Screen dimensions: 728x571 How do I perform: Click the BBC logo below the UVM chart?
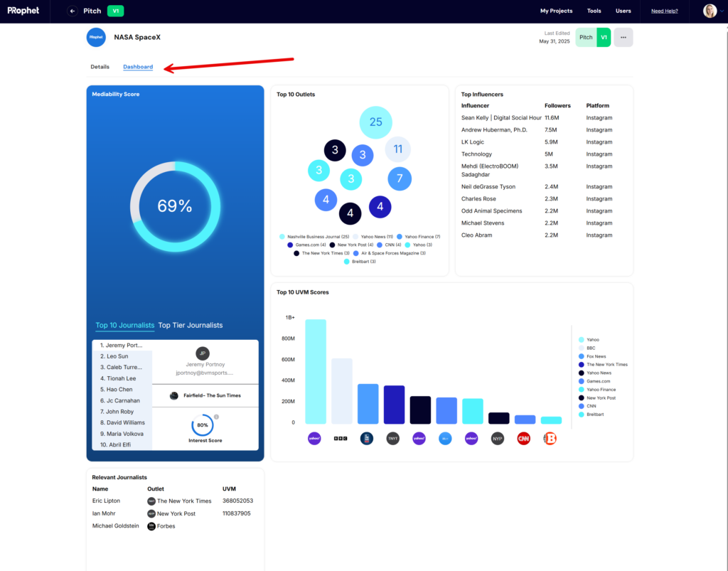point(341,438)
